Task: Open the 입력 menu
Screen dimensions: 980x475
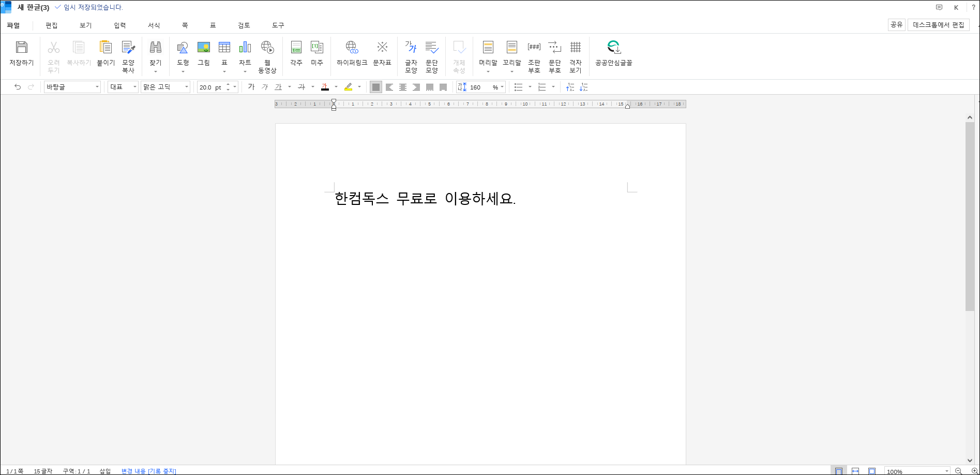Action: (120, 25)
